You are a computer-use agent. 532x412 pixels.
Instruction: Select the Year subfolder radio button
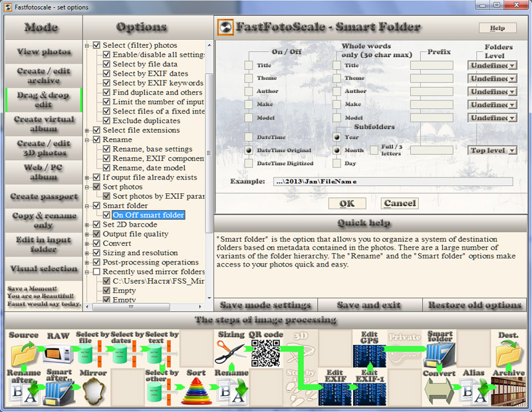tap(336, 138)
